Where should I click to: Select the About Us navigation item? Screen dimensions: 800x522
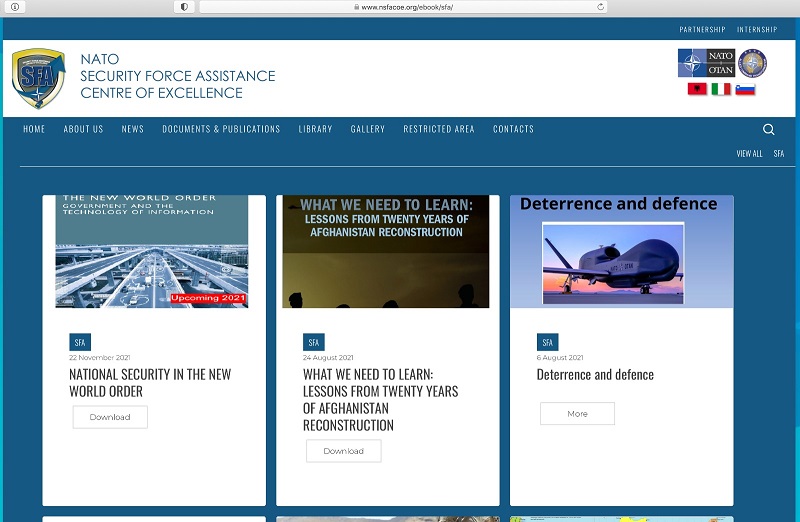pyautogui.click(x=83, y=129)
